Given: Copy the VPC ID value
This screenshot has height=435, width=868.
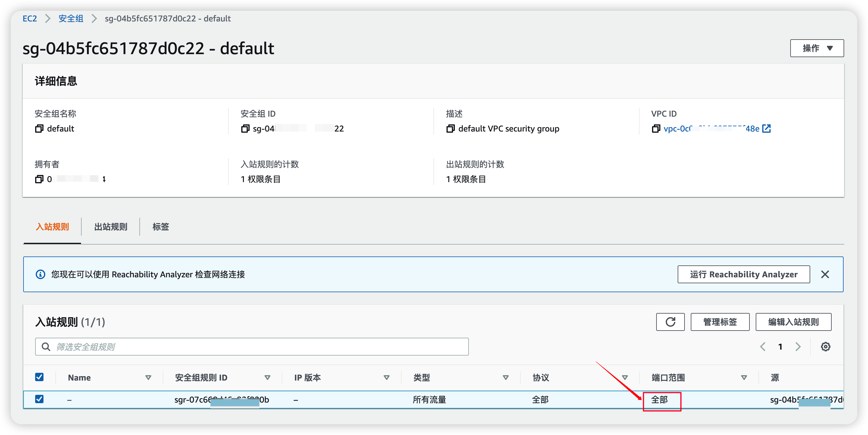Looking at the screenshot, I should 656,129.
